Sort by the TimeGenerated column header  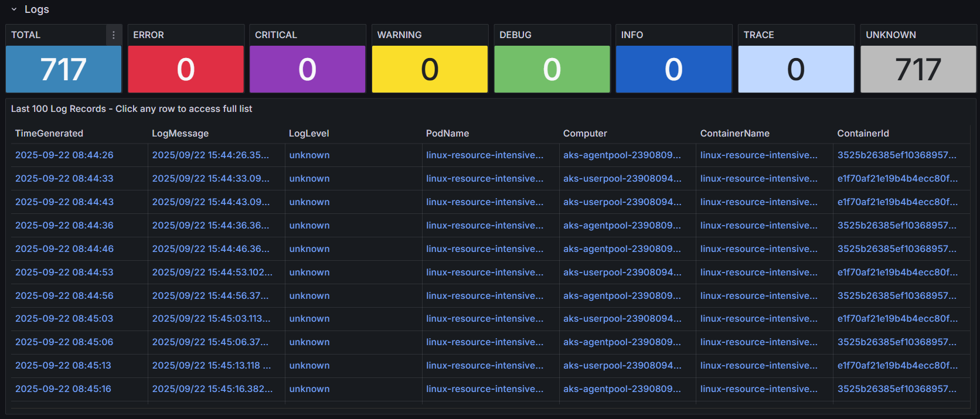point(49,134)
